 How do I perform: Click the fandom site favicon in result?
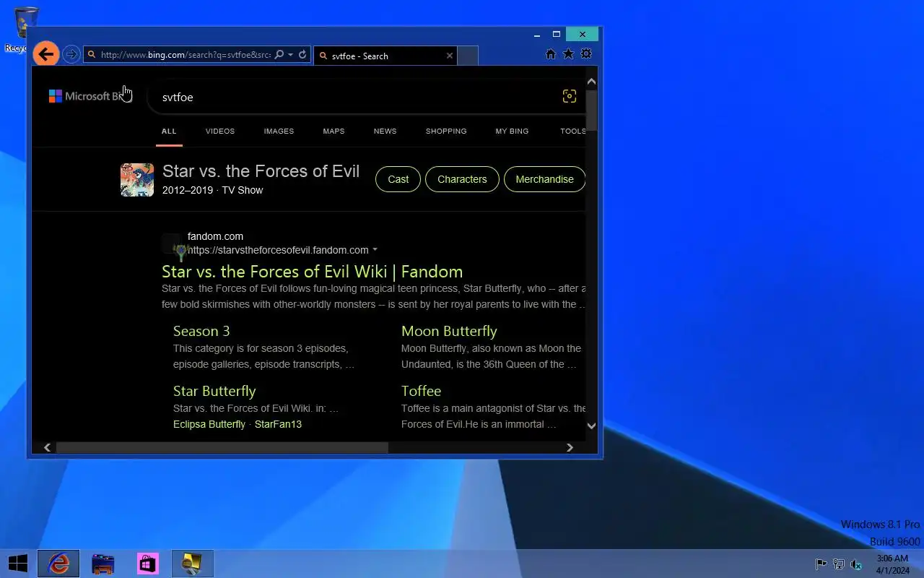click(174, 246)
